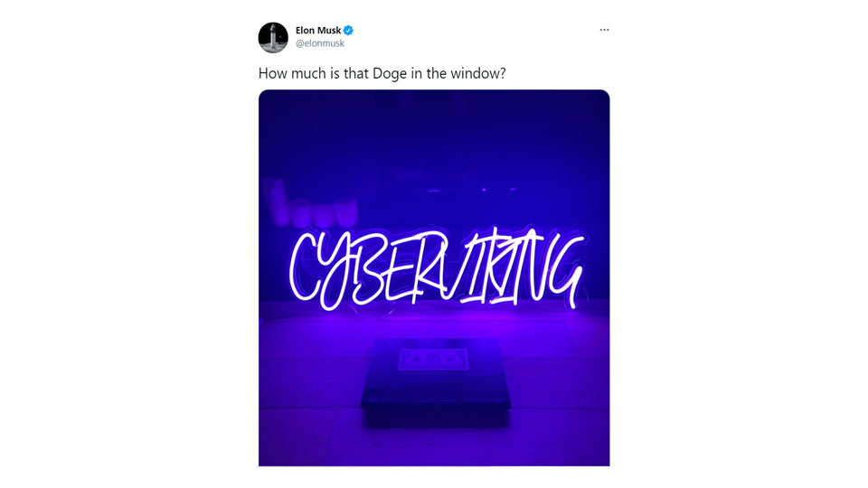Click the dark box under the neon sign
The height and width of the screenshot is (488, 868).
tap(436, 381)
